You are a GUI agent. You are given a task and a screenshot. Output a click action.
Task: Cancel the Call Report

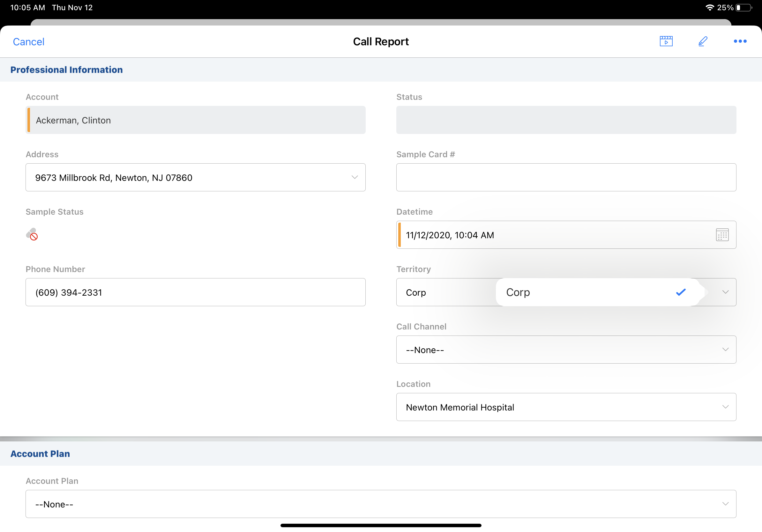coord(28,42)
